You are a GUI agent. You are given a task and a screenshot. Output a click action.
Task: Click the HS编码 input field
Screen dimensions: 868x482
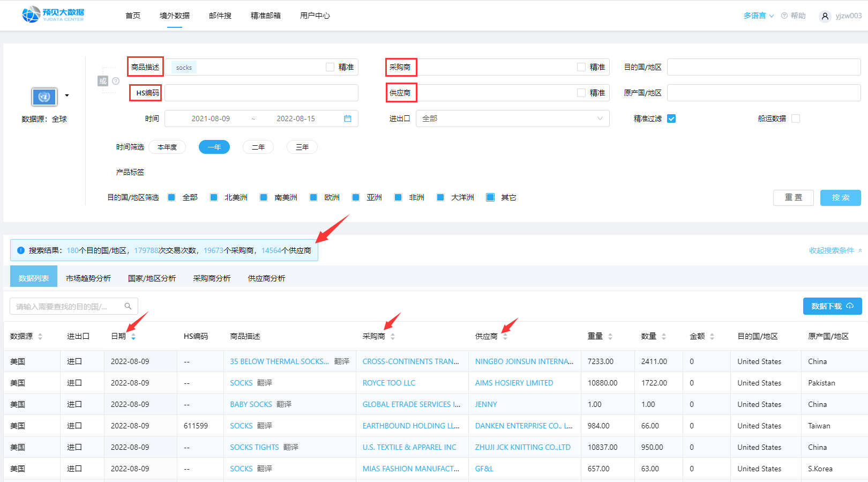point(261,93)
